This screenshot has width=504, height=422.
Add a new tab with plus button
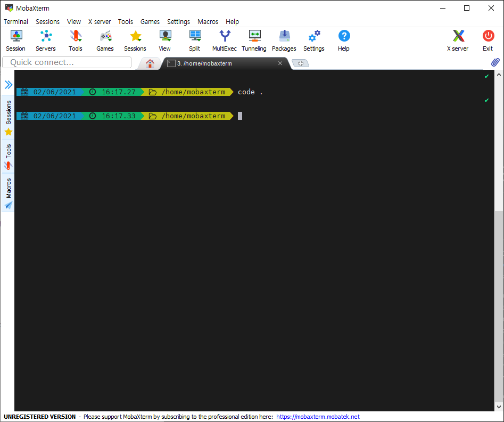click(x=301, y=63)
